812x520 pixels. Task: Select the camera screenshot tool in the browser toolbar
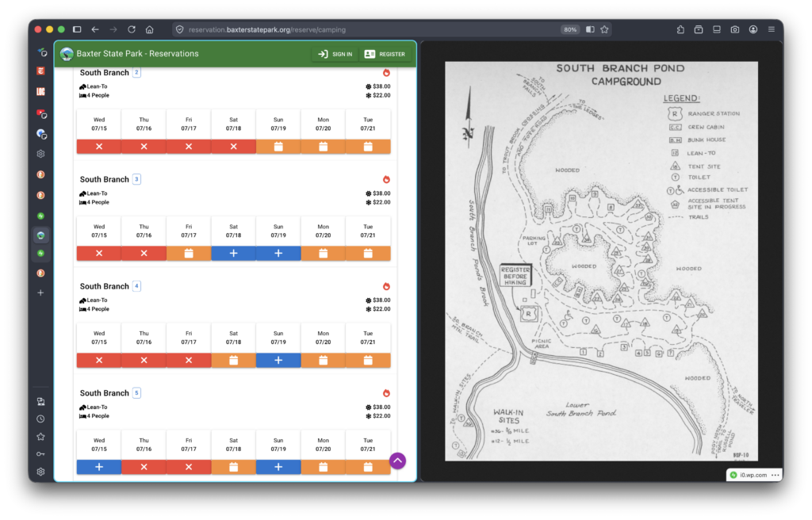click(x=734, y=29)
